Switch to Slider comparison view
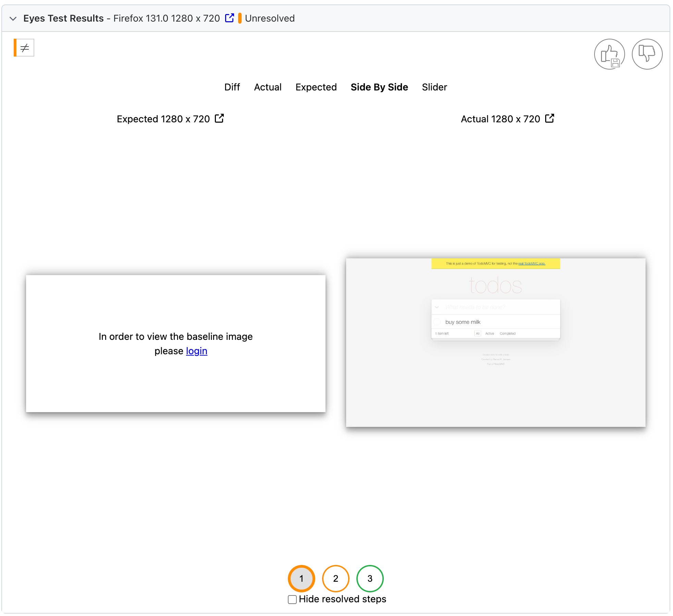Viewport: 673px width, 616px height. [x=435, y=87]
